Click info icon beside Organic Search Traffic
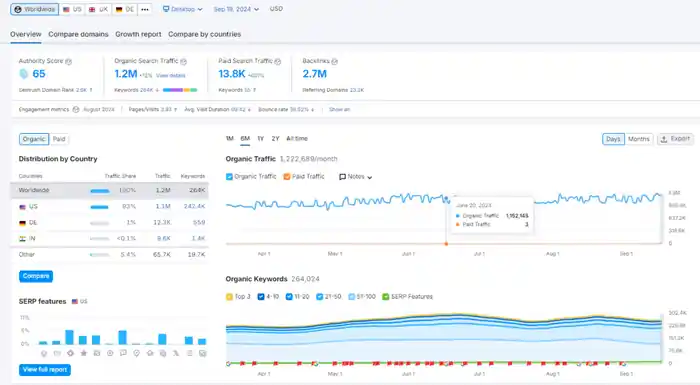 (183, 62)
